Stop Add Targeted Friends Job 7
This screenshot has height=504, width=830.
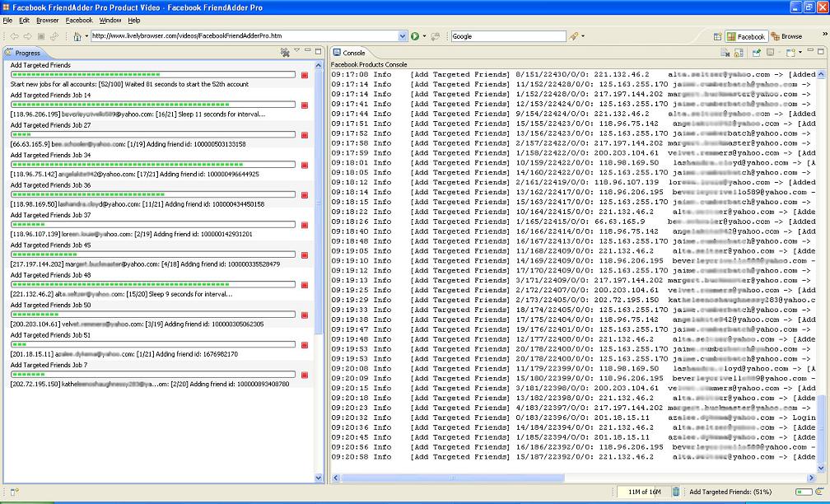(305, 375)
